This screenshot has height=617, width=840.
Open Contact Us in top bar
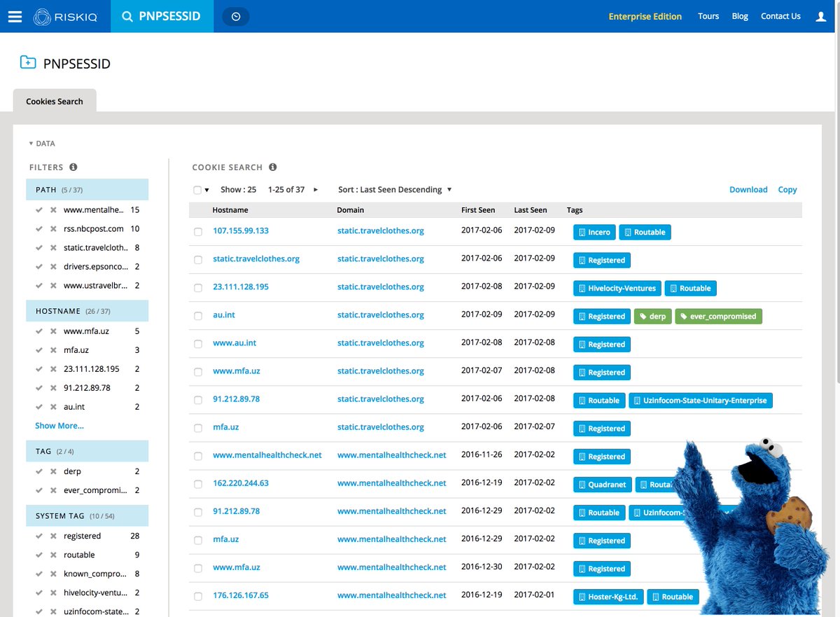coord(780,16)
